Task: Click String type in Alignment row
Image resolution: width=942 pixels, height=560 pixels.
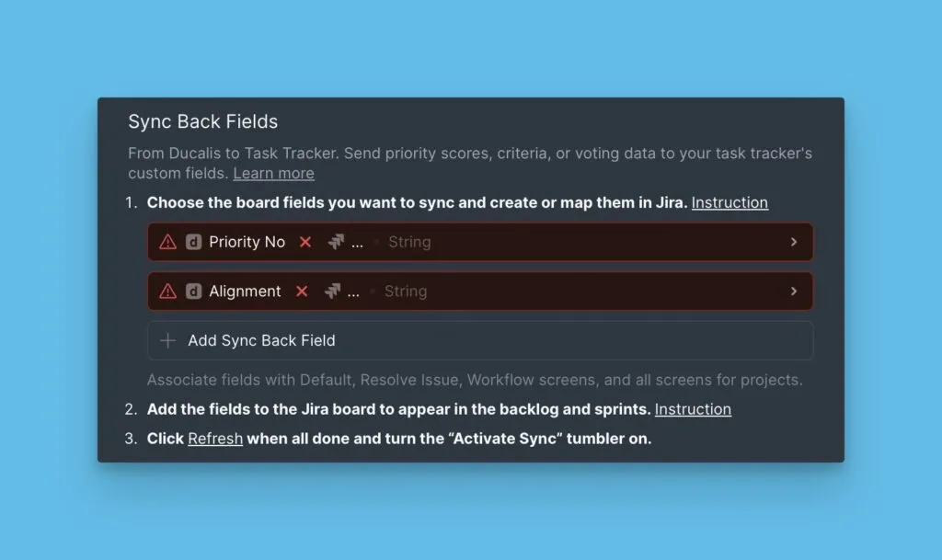Action: (406, 291)
